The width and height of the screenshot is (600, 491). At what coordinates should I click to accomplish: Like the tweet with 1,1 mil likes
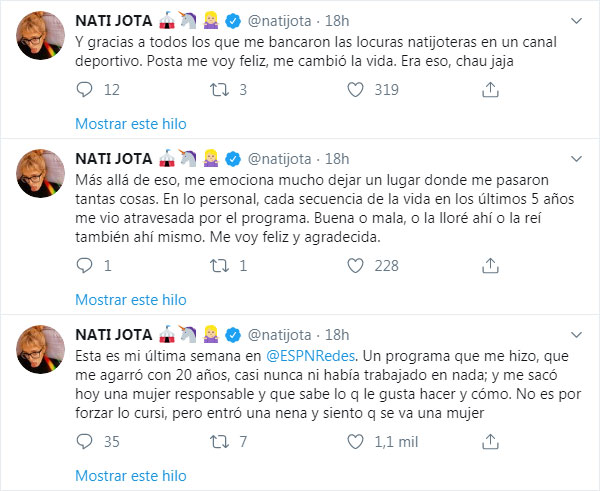click(355, 442)
